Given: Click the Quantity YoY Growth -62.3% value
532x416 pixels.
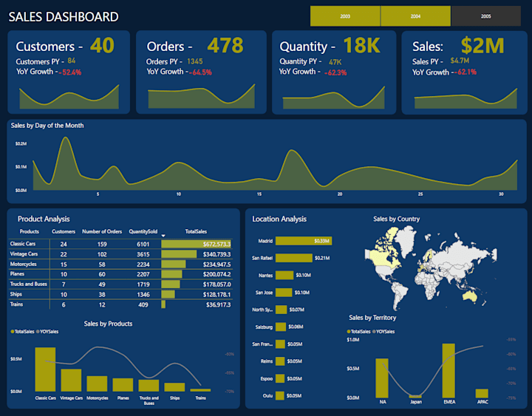Looking at the screenshot, I should pos(335,72).
